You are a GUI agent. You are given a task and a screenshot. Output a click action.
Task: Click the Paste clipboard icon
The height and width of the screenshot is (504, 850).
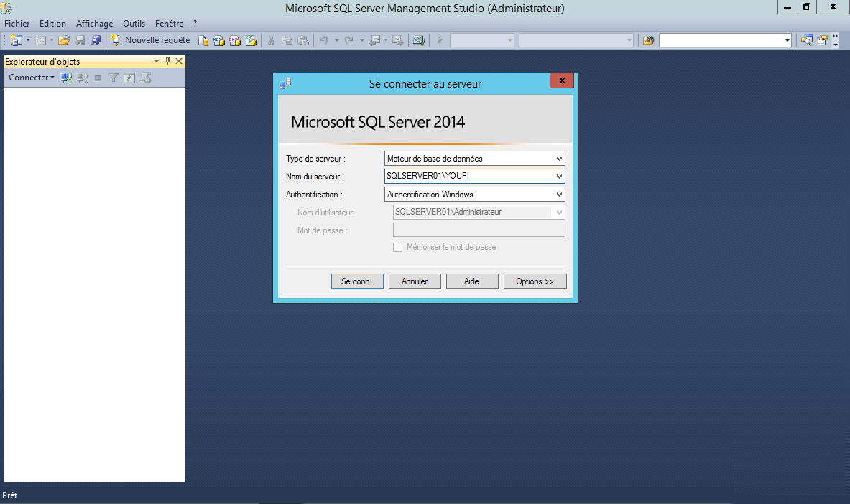tap(303, 40)
